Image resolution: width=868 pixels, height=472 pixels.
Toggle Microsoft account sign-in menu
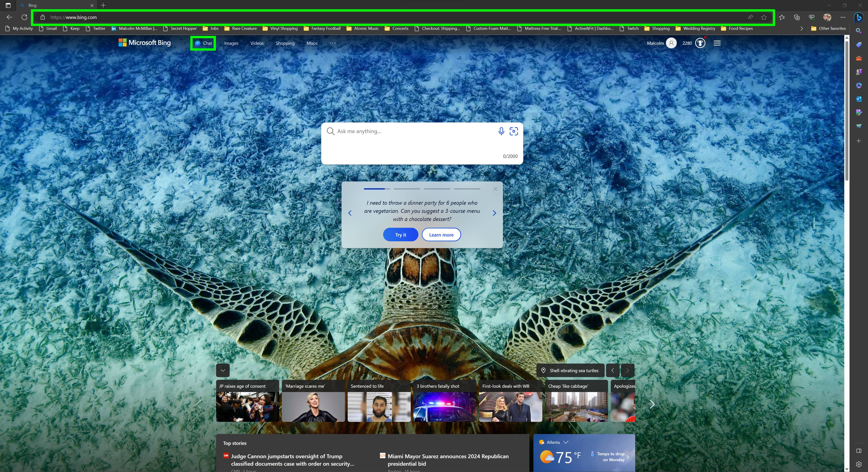672,43
